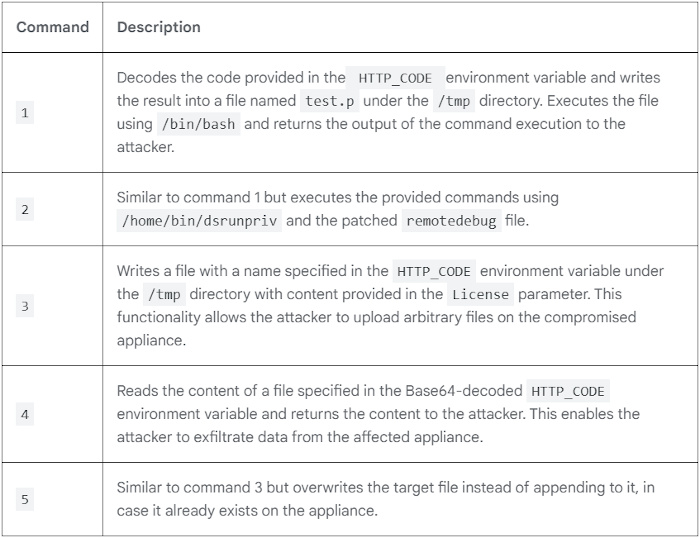Click the Description column header
Image resolution: width=700 pixels, height=538 pixels.
point(158,27)
